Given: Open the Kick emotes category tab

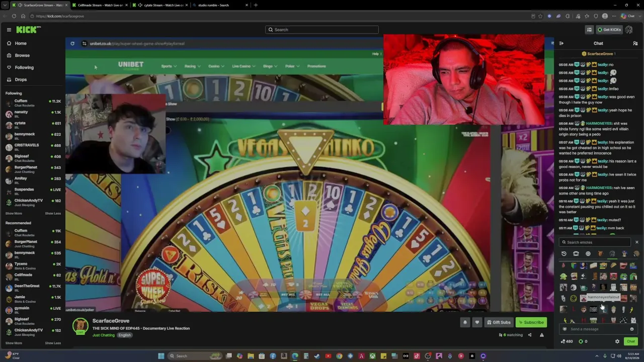Looking at the screenshot, I should [576, 254].
